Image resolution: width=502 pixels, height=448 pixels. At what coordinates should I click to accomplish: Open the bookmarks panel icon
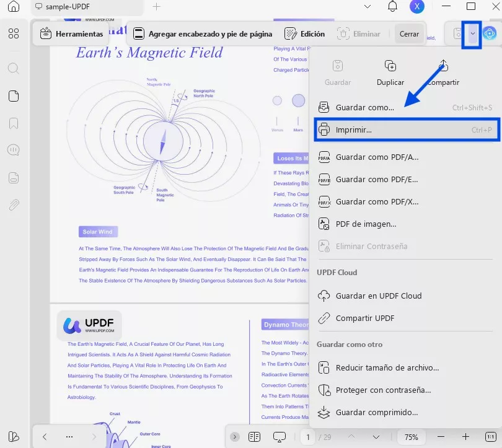(14, 123)
